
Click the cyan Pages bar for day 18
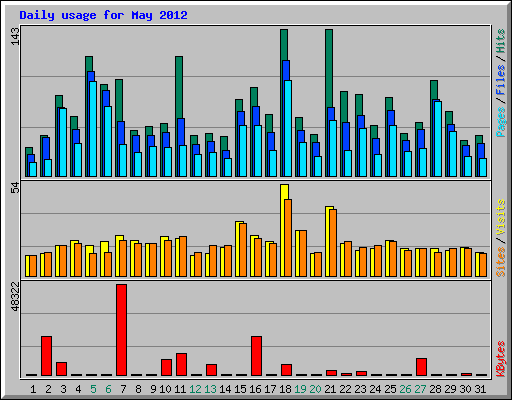(288, 128)
